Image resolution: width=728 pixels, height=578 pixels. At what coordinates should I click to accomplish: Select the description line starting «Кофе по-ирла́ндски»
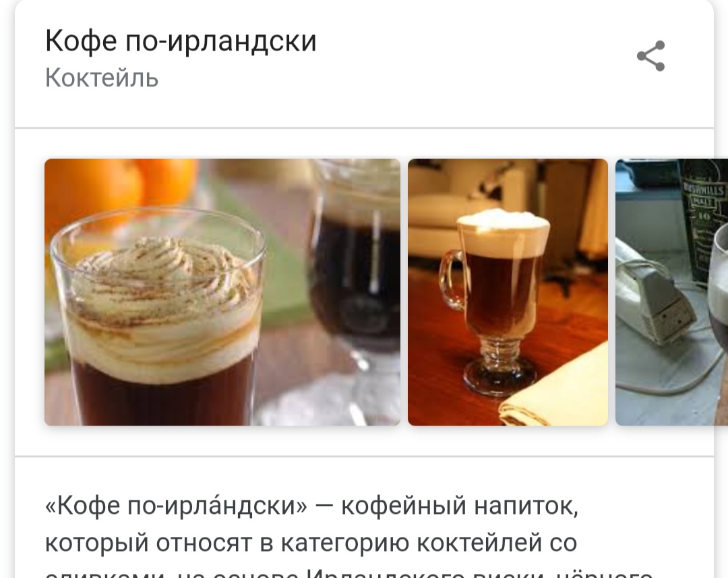click(x=311, y=506)
